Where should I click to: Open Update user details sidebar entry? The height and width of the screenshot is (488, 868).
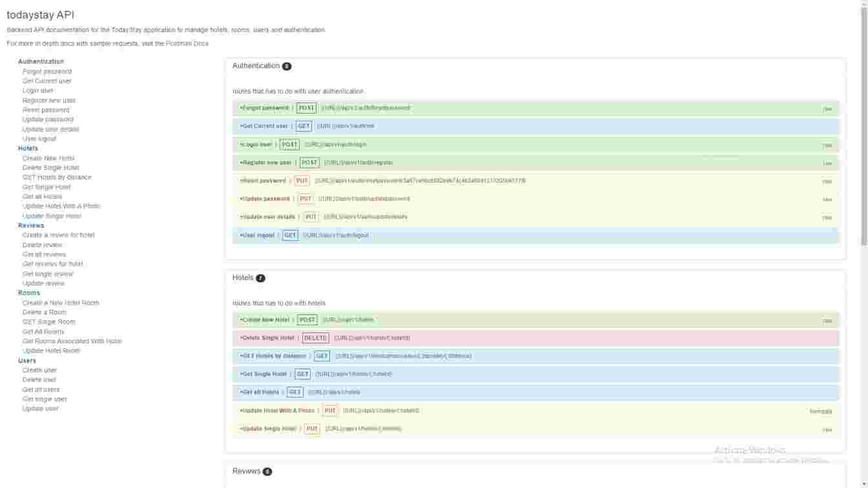pos(51,129)
